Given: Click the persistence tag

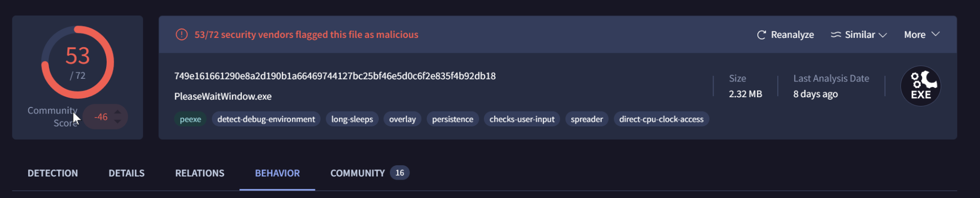Looking at the screenshot, I should tap(453, 119).
